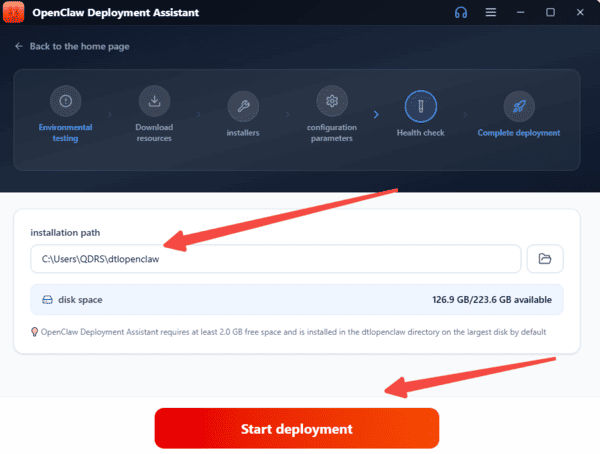The width and height of the screenshot is (600, 454).
Task: Click the free space requirement note
Action: tap(293, 332)
